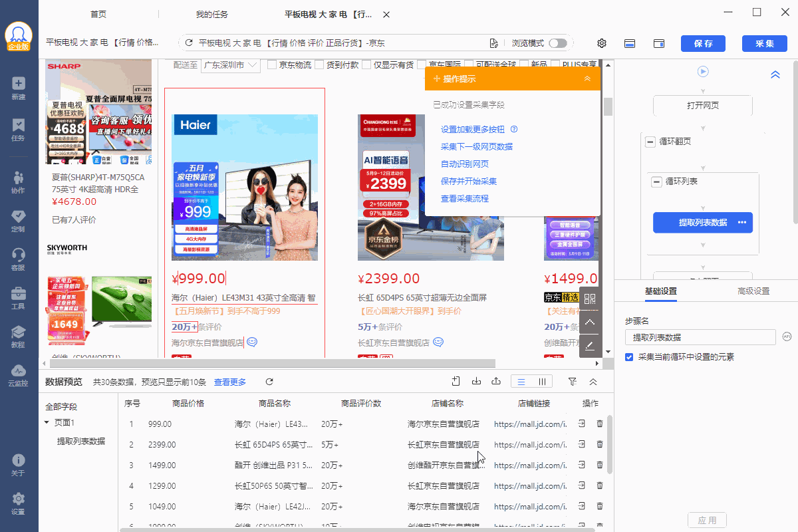Open the 工具 (Tools) sidebar item
Viewport: 798px width, 532px height.
pos(19,298)
